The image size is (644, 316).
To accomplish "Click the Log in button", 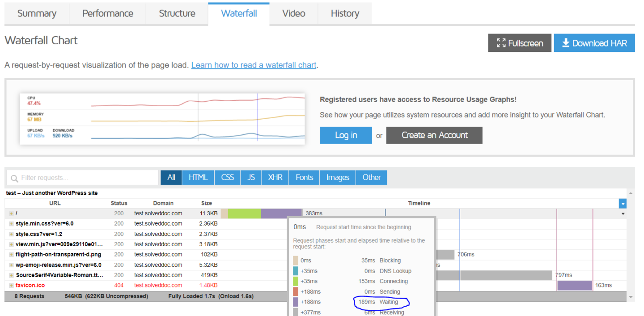I will click(346, 135).
